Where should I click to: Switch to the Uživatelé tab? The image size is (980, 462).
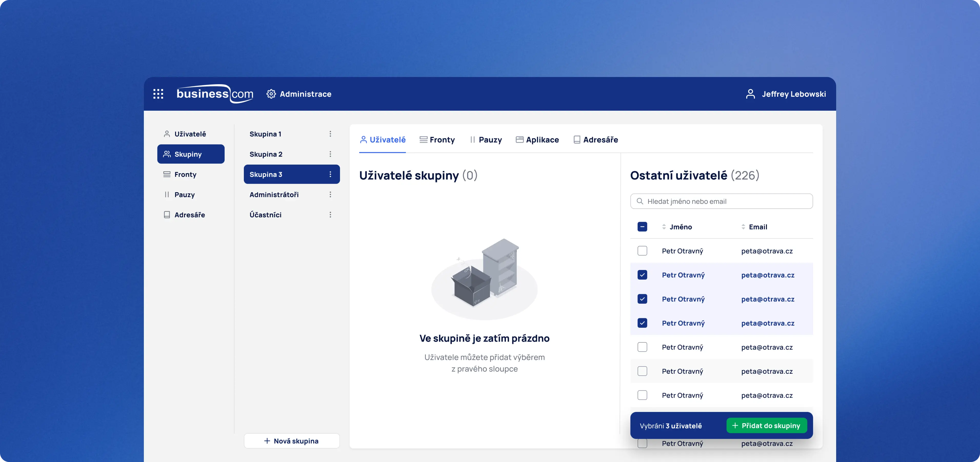tap(382, 140)
